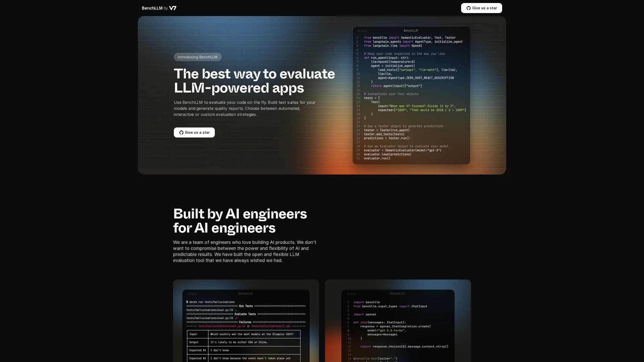Click 'Failures' separator line in terminal
This screenshot has height=362, width=644.
point(246,322)
